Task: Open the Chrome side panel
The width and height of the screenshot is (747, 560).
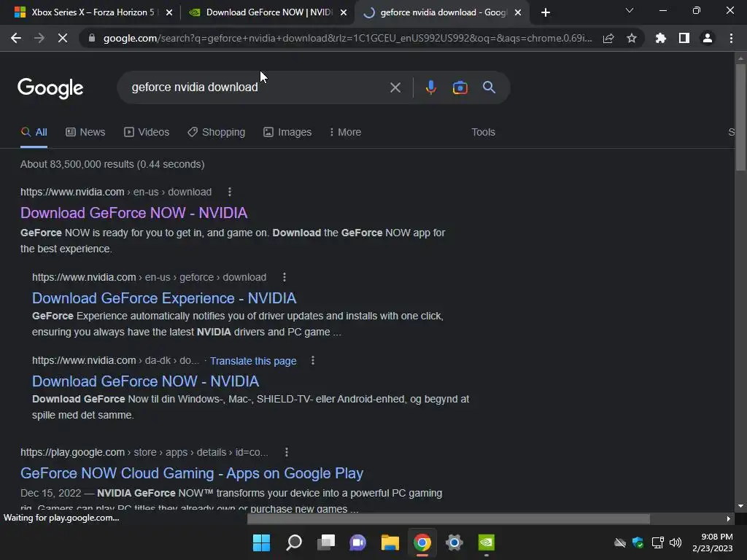Action: (x=684, y=38)
